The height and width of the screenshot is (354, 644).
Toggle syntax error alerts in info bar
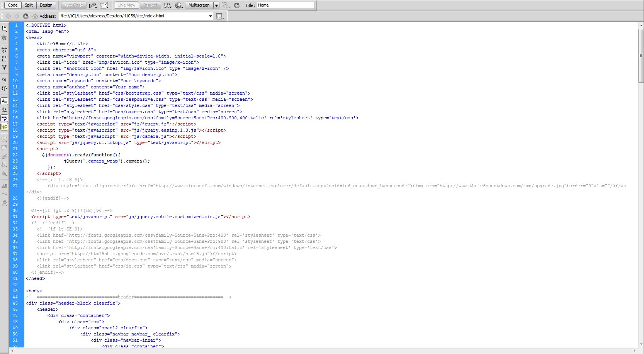(x=4, y=127)
